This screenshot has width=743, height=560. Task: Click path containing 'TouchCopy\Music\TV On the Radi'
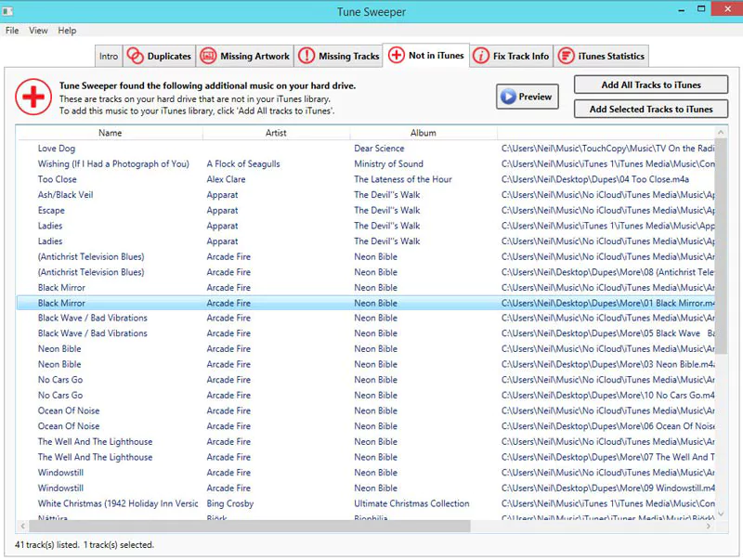click(608, 149)
